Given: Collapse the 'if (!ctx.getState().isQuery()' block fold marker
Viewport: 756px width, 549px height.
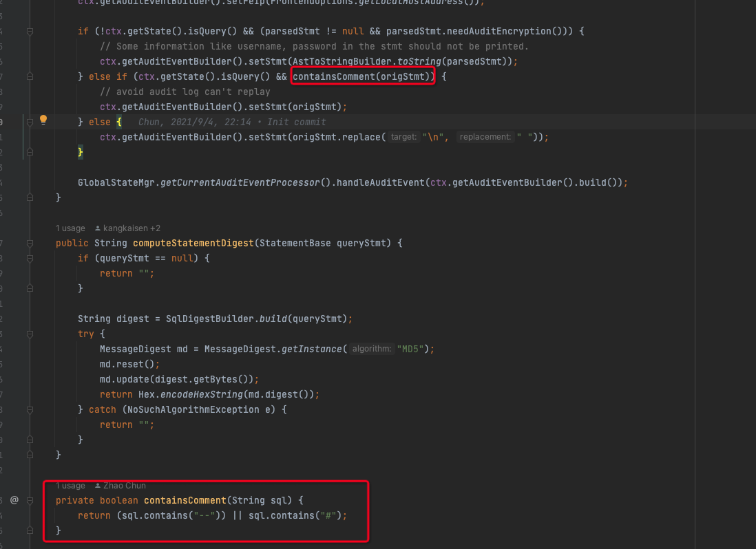Looking at the screenshot, I should coord(30,32).
